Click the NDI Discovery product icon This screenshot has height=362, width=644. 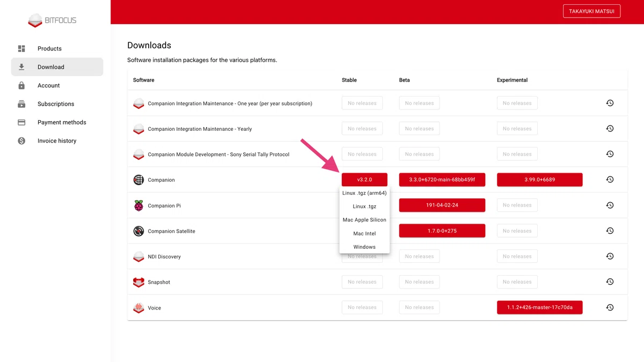138,257
